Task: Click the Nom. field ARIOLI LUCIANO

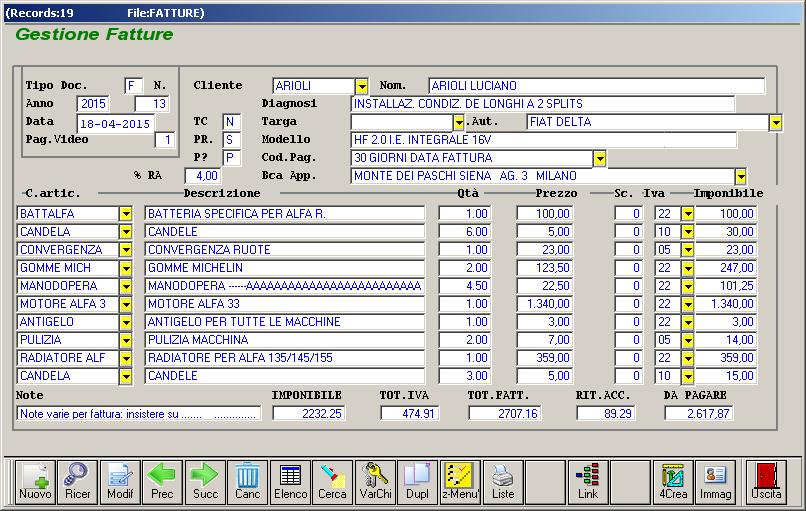Action: 596,86
